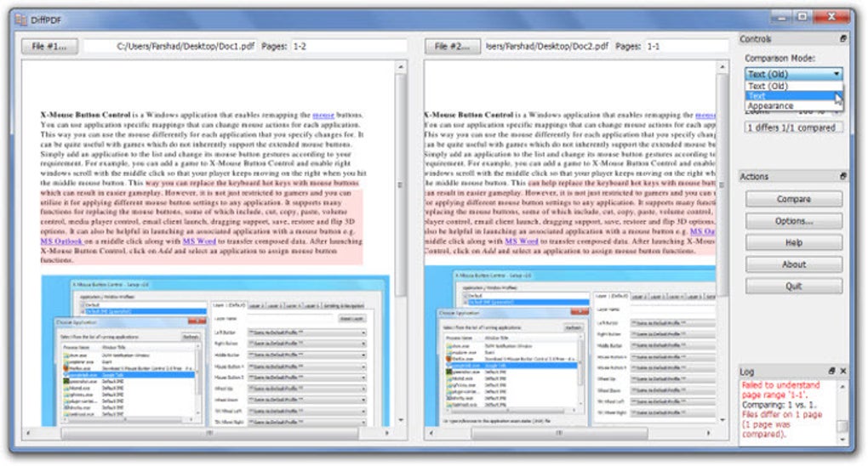The height and width of the screenshot is (466, 868).
Task: Click right document horizontal scrollbar left arrow
Action: [431, 433]
